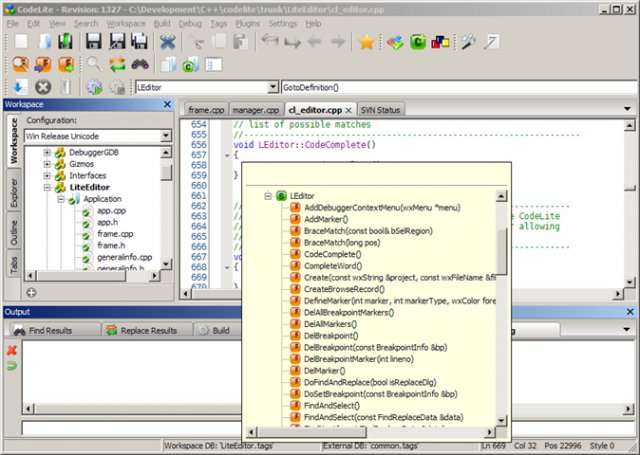Click the gear Build project icon
Screen dimensions: 640x455
click(x=94, y=87)
